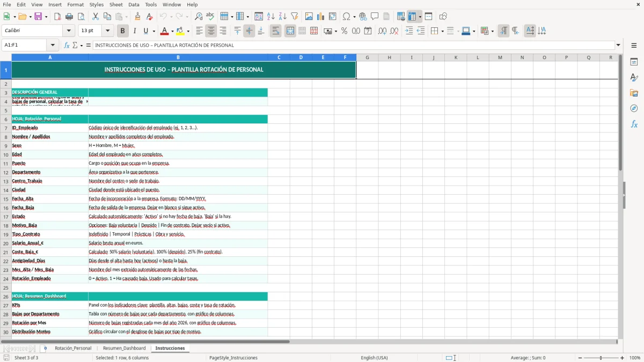644x362 pixels.
Task: Insert a pivot table
Action: pos(333,17)
